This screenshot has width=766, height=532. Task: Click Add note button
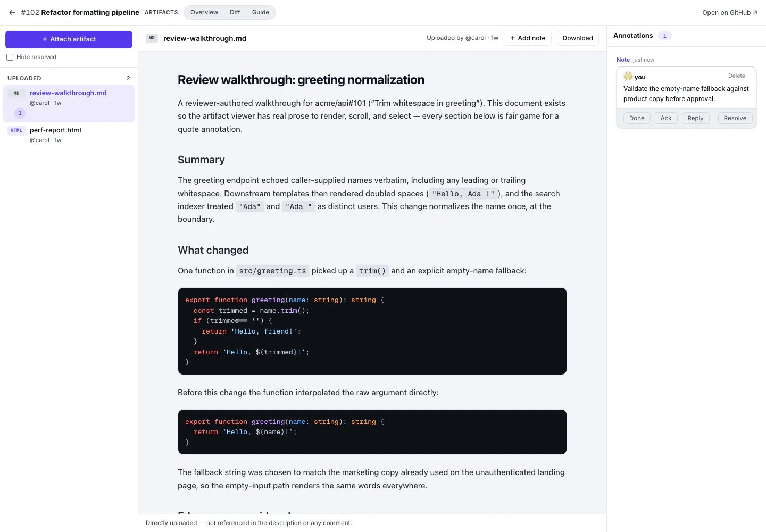click(528, 38)
